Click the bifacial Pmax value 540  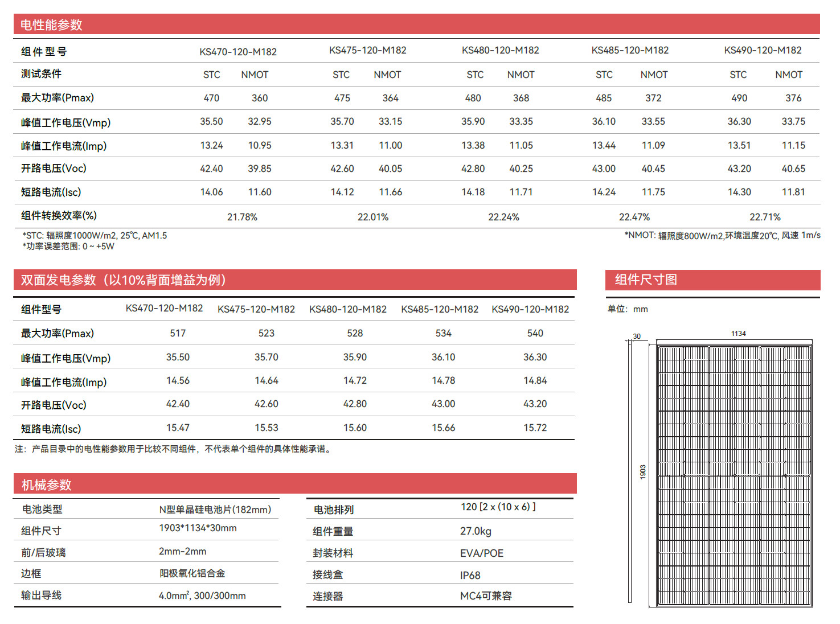click(535, 333)
